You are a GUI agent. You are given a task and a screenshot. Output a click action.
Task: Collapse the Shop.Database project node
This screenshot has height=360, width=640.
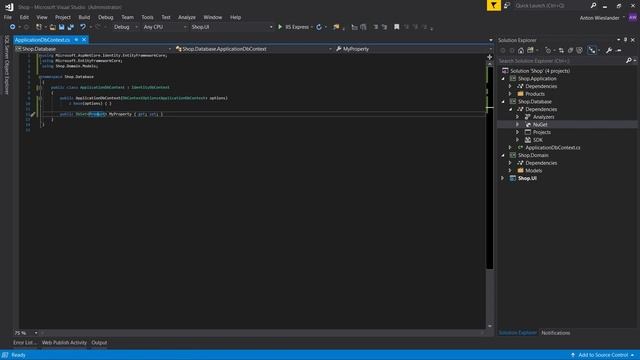pos(503,102)
